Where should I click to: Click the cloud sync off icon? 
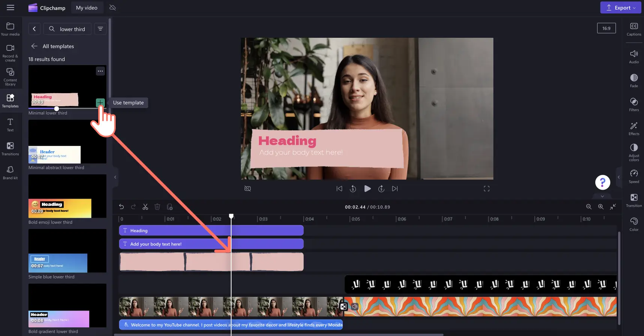(112, 7)
